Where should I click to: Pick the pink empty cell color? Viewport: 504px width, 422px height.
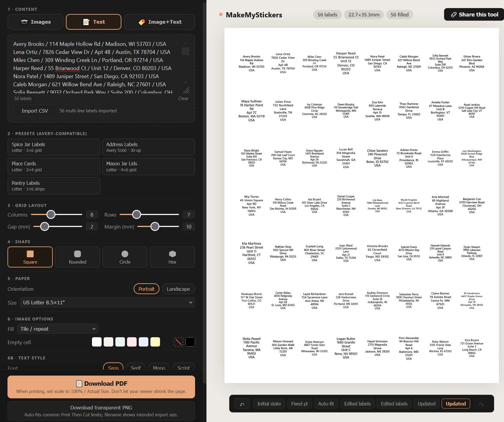(132, 342)
